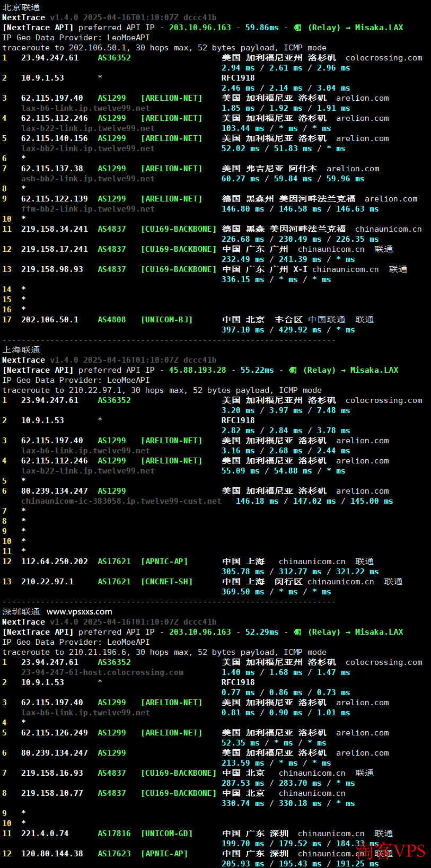This screenshot has width=431, height=868.
Task: Click the 336.15 ms latency value
Action: coord(243,279)
